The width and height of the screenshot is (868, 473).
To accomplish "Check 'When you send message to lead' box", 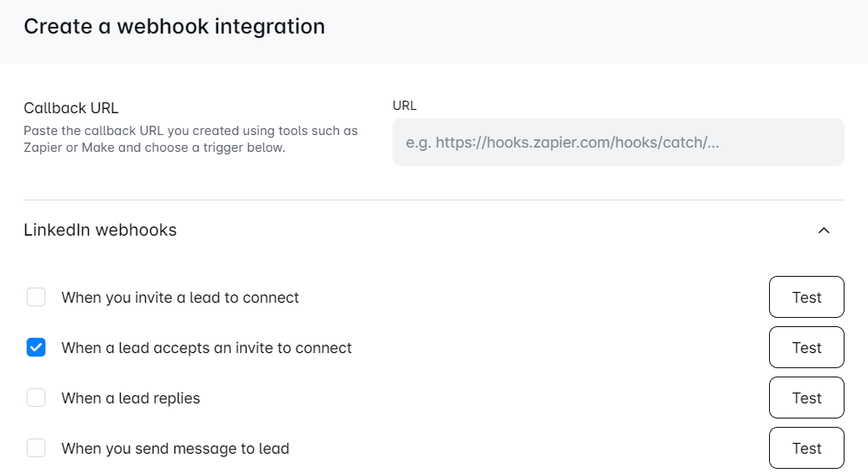I will tap(36, 449).
